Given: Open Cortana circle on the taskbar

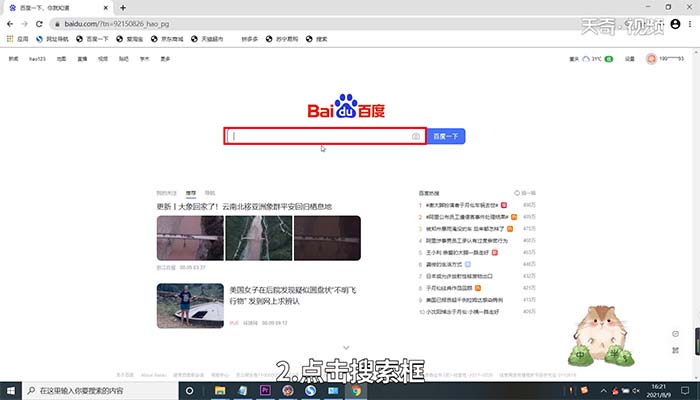Looking at the screenshot, I should (189, 391).
